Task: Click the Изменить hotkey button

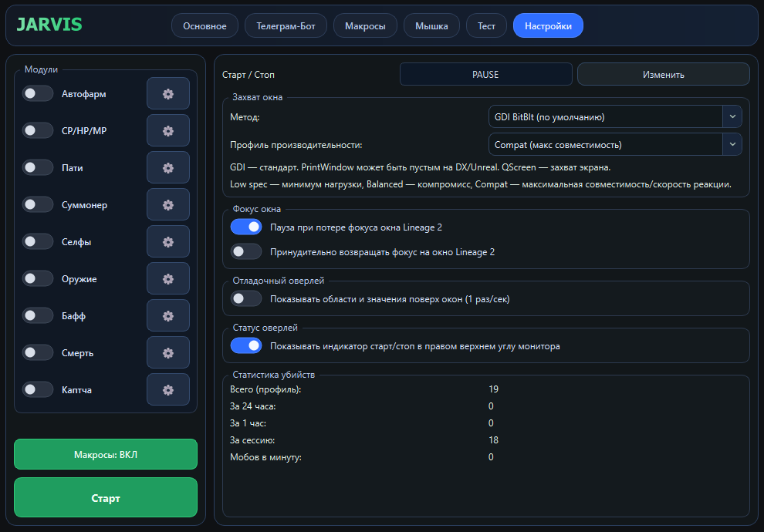Action: [663, 75]
